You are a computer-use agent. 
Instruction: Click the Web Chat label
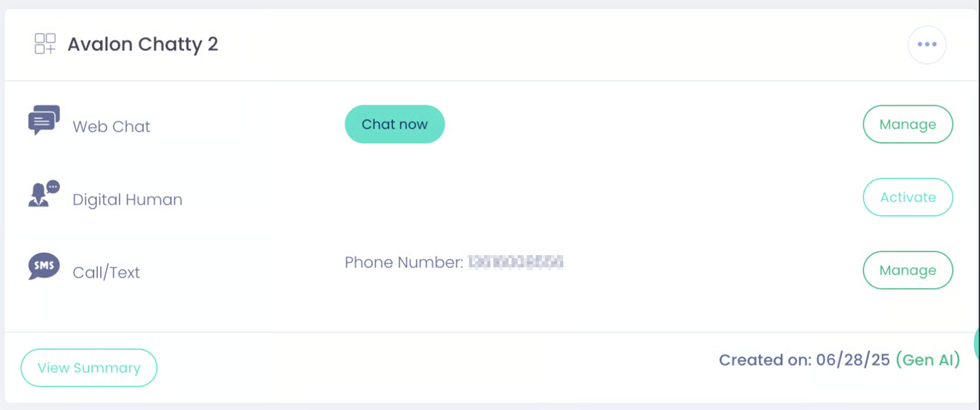[x=111, y=126]
